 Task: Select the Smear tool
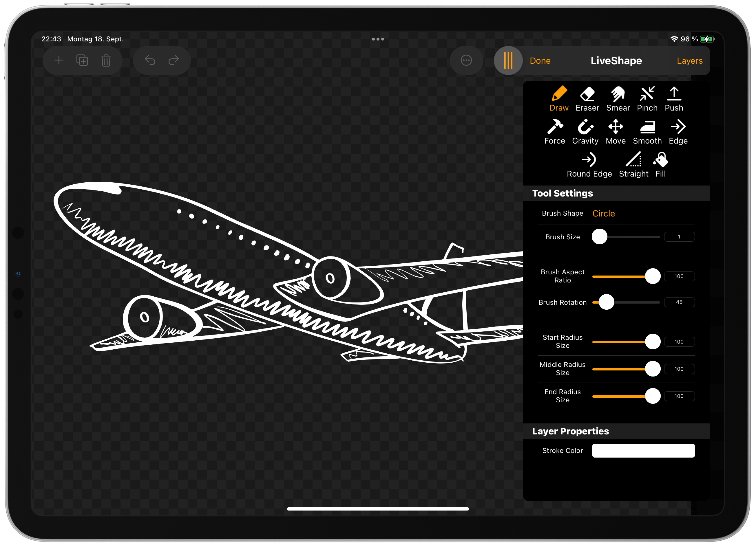pos(618,99)
